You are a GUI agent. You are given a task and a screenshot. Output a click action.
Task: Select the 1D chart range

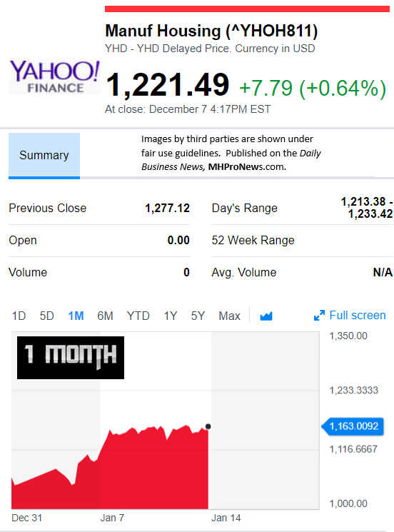tap(19, 316)
